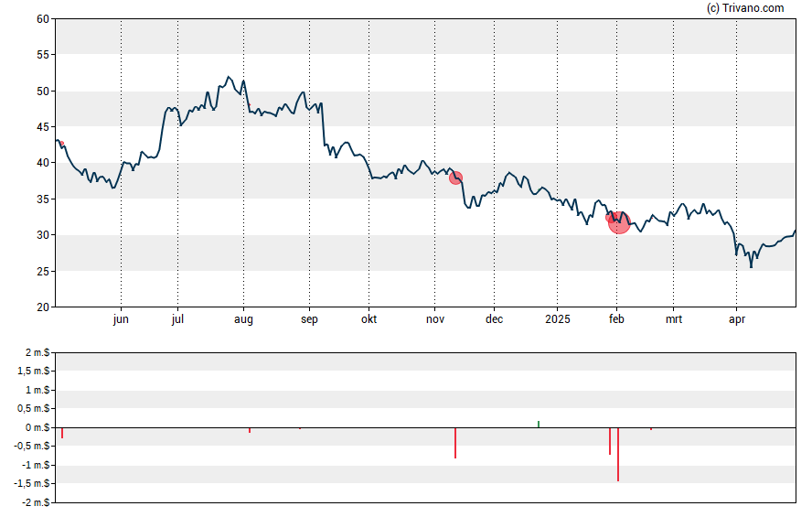The width and height of the screenshot is (812, 517).
Task: Click the '2 m.$' volume axis label
Action: 37,353
